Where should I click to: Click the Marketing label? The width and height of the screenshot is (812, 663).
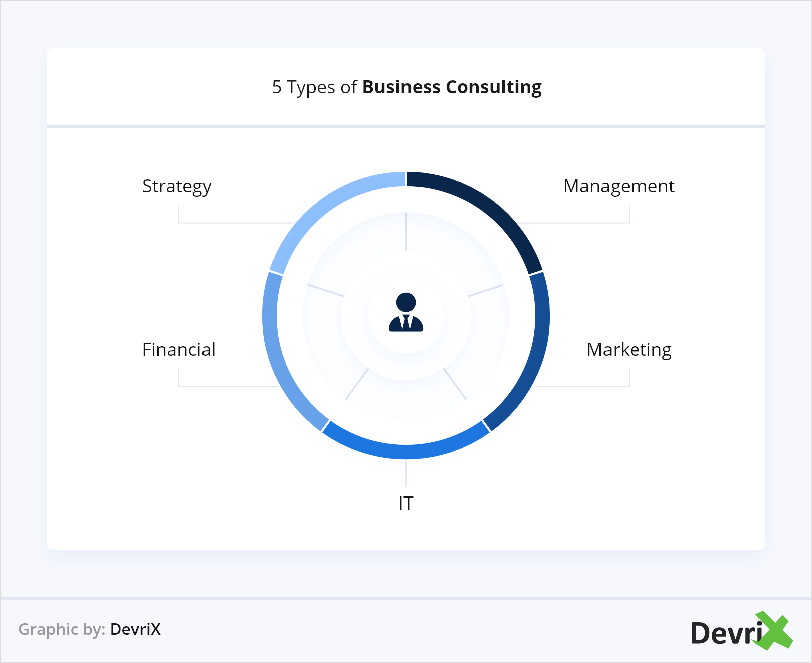point(629,350)
